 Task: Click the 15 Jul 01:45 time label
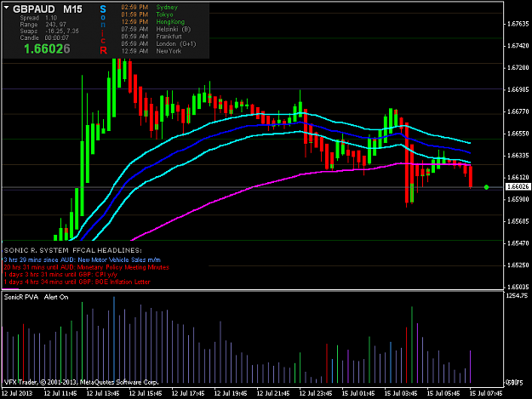tap(358, 394)
